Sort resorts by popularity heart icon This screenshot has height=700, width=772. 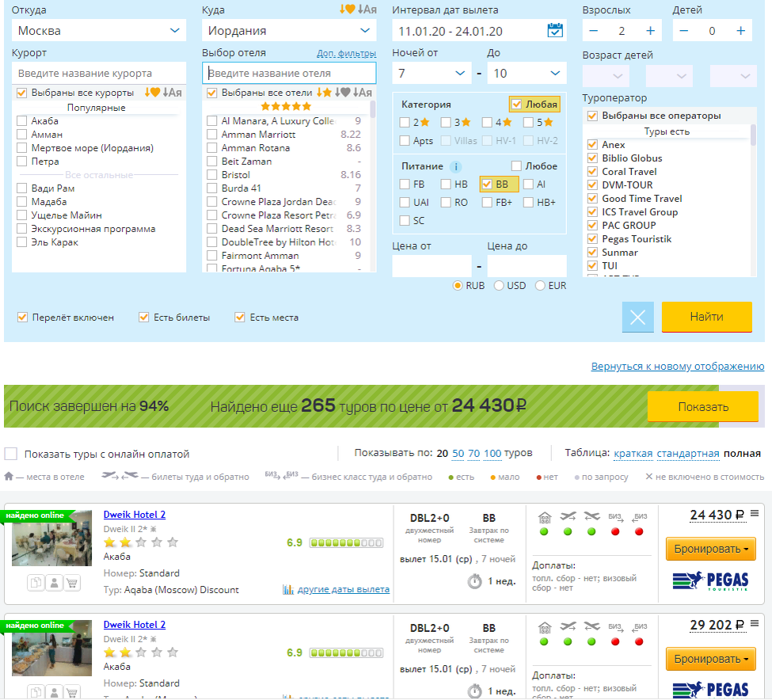[x=152, y=92]
